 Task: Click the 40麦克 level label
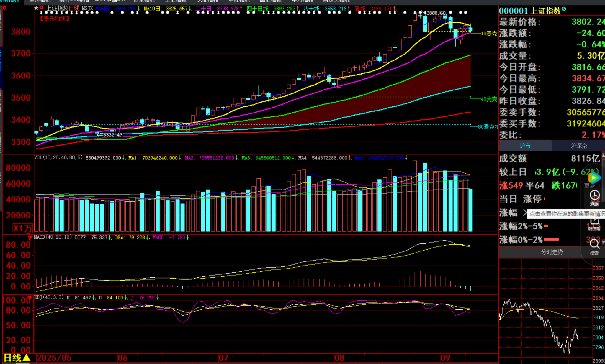point(489,99)
